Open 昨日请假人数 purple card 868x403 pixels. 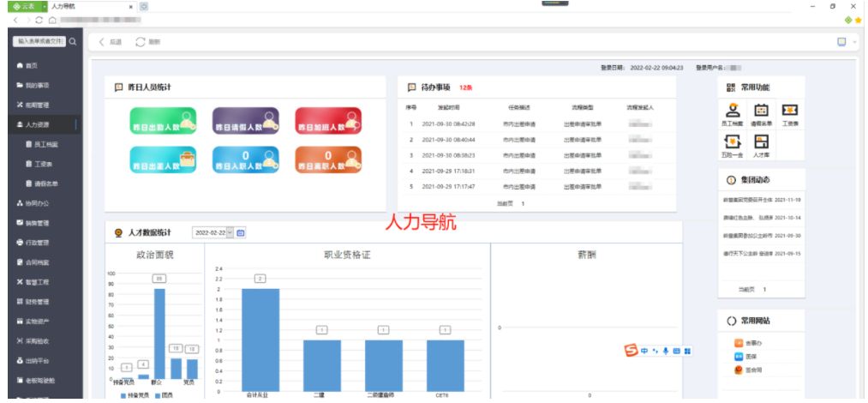(246, 121)
